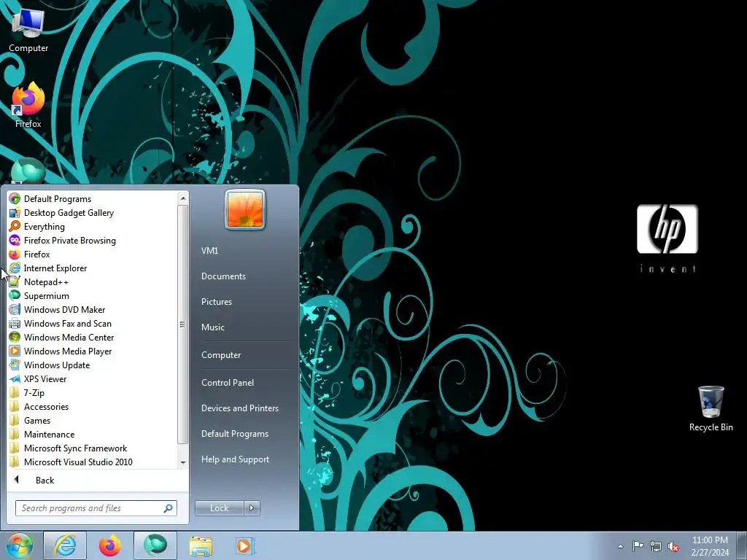Open Supermium from the taskbar
Screen dimensions: 747x560
[x=155, y=545]
